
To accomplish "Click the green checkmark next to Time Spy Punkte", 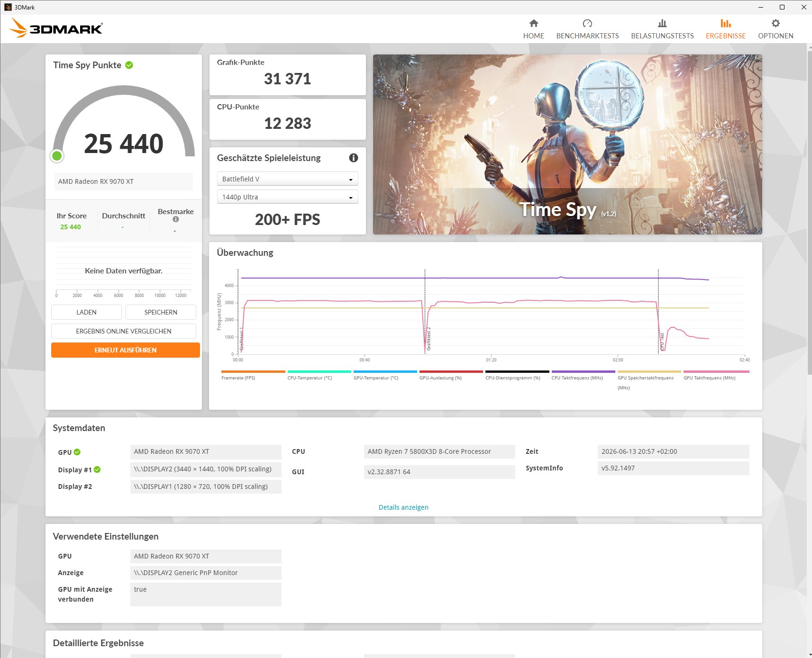I will 129,65.
